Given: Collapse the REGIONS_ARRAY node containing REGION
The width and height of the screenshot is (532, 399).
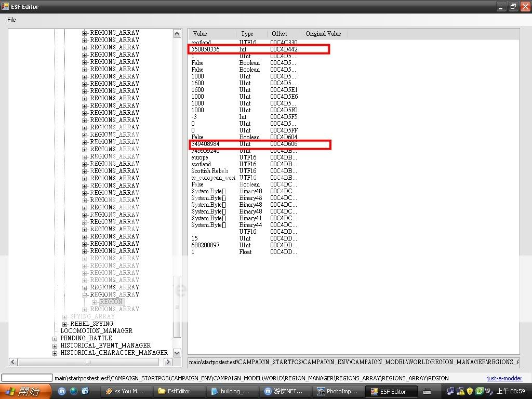Looking at the screenshot, I should click(x=84, y=295).
